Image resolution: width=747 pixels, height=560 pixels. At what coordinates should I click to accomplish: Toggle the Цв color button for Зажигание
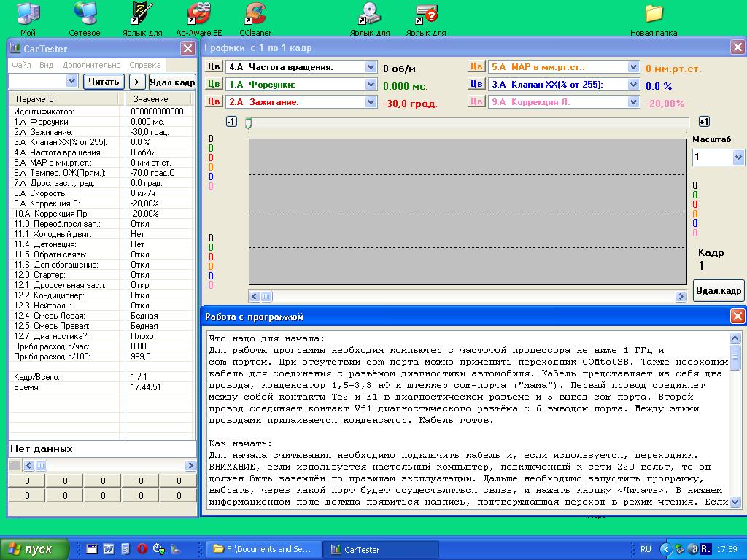point(214,102)
